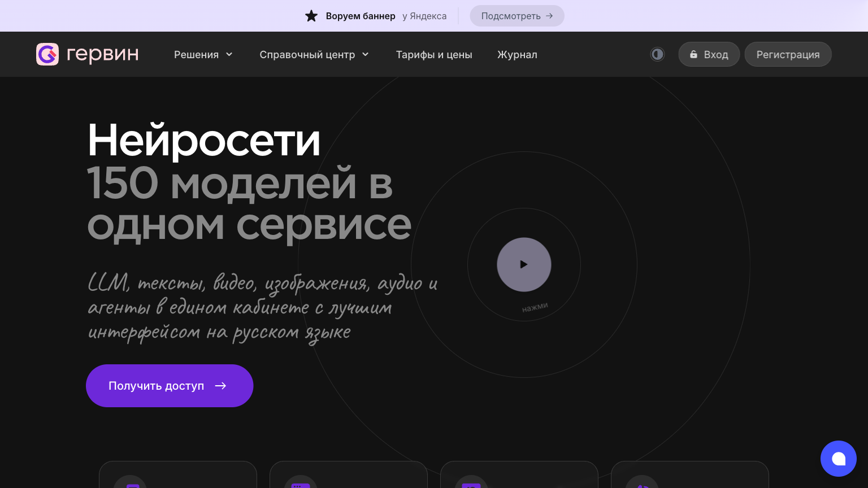Open the Тарифы и цены page
Screen dimensions: 868x488
434,55
